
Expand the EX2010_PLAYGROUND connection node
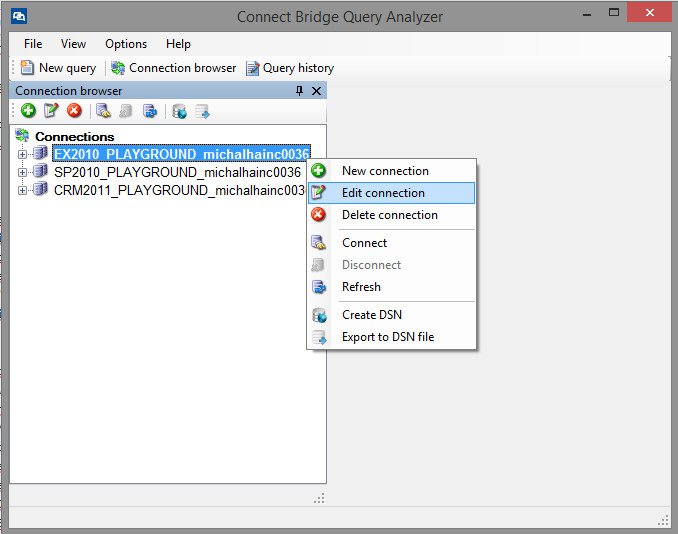[22, 154]
